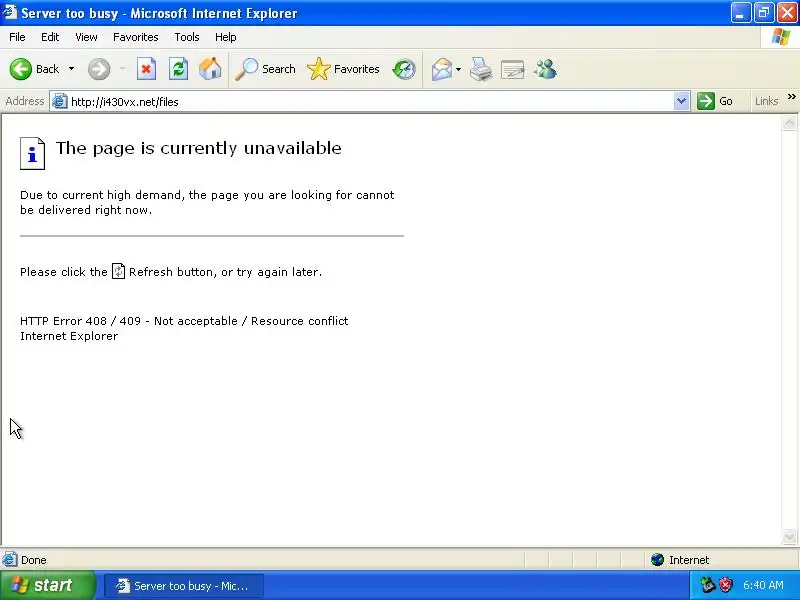Open the Help menu
The height and width of the screenshot is (600, 800).
click(226, 37)
